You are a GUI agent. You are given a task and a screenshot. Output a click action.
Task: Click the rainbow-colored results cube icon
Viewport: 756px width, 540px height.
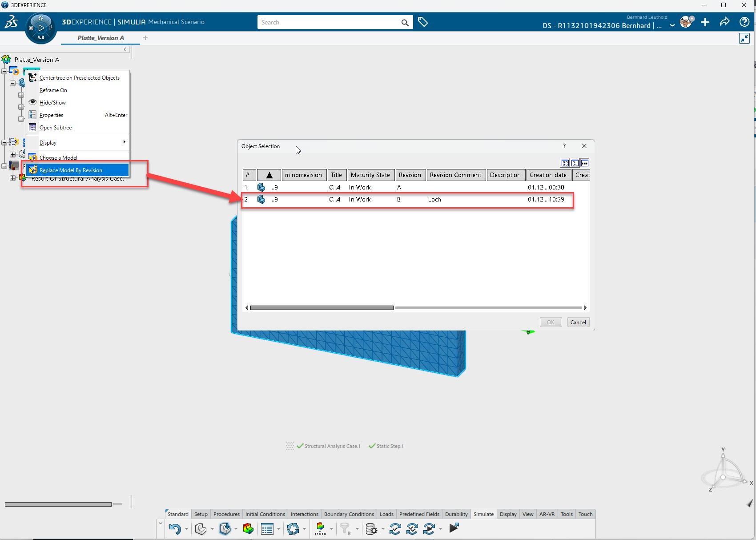(248, 529)
